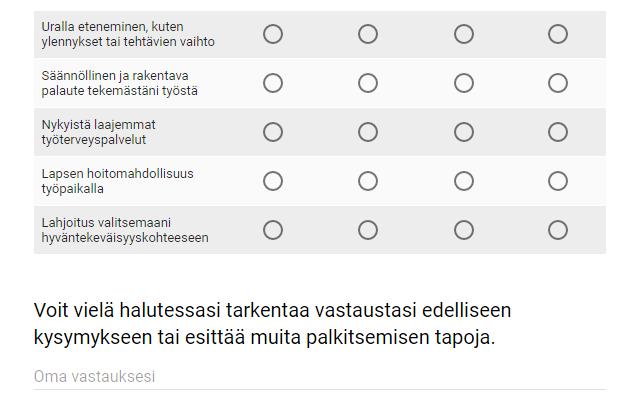Check fourth radio for Lahjoitus hyväntekeväisyyskohteeseen row
635x401 pixels.
coord(558,230)
